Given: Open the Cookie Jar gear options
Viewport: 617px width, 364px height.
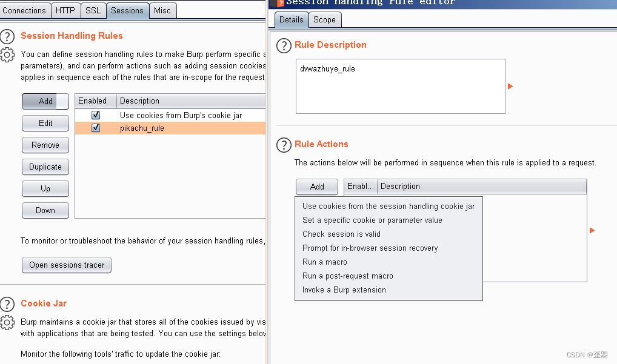Looking at the screenshot, I should click(x=7, y=322).
